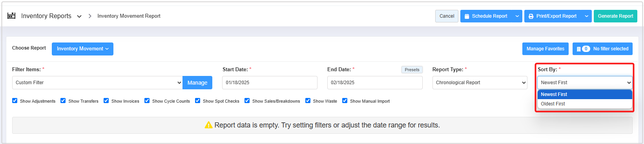Click the Sort By label

[547, 69]
